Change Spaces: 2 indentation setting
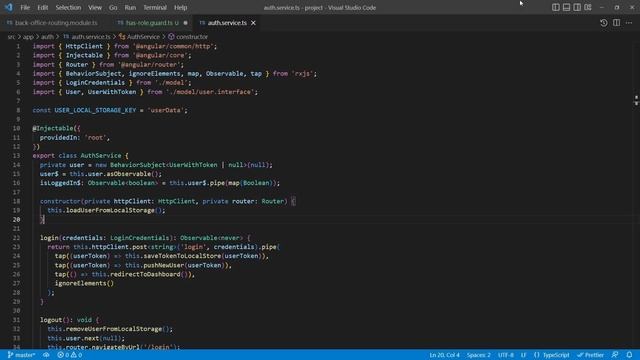Image resolution: width=640 pixels, height=360 pixels. tap(478, 355)
